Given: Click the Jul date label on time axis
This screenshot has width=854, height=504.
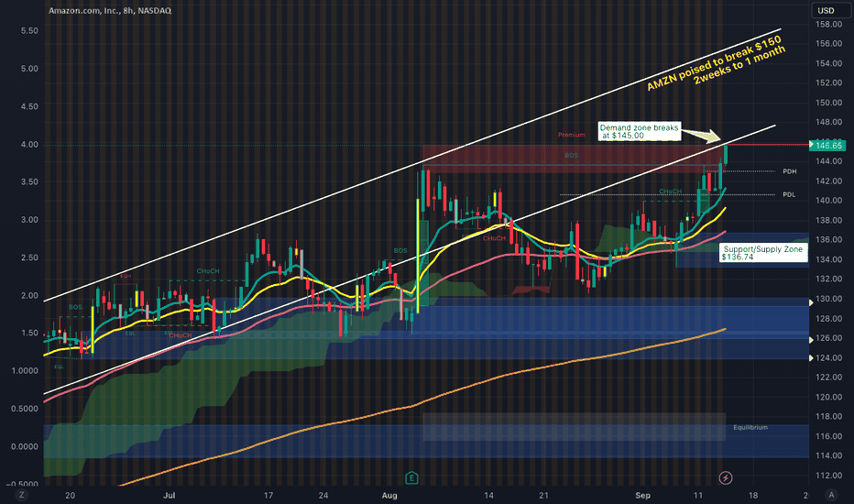Looking at the screenshot, I should tap(170, 495).
